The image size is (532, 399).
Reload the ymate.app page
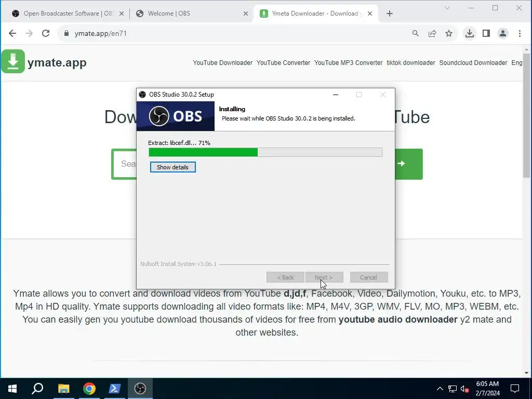click(46, 33)
